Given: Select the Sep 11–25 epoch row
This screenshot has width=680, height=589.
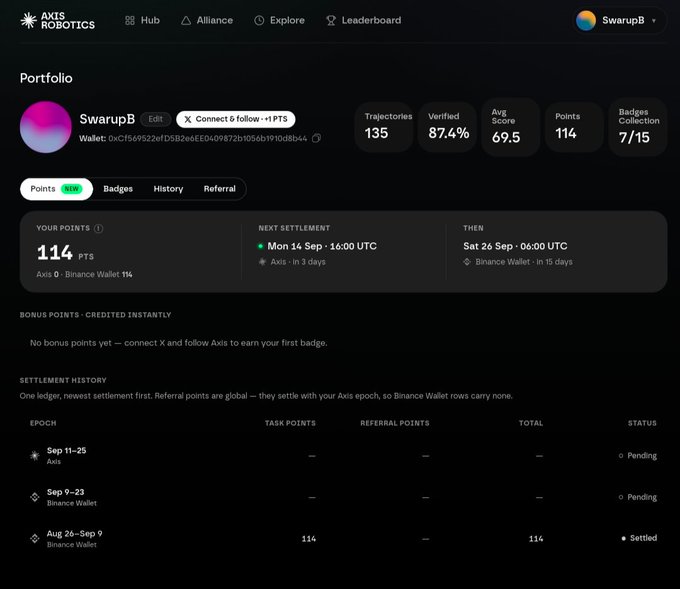Looking at the screenshot, I should pyautogui.click(x=343, y=456).
